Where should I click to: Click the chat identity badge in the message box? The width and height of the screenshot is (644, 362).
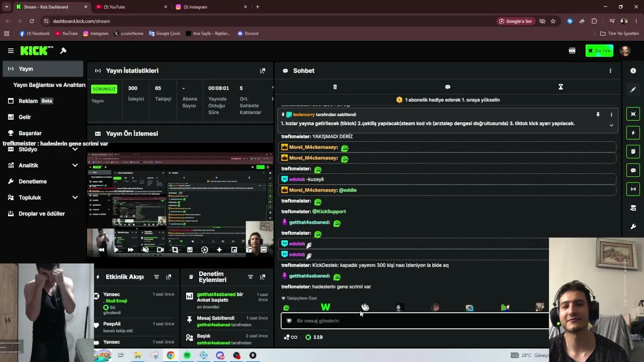click(289, 321)
